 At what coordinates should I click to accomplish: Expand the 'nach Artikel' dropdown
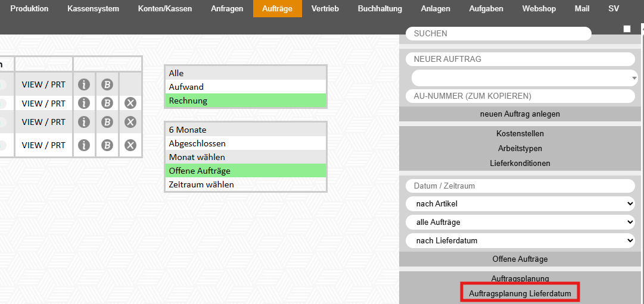[520, 203]
